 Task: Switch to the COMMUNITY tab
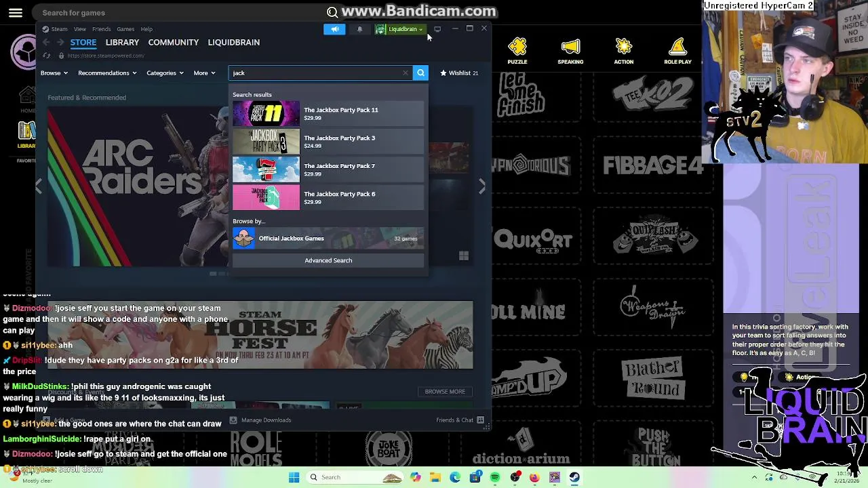[x=174, y=42]
